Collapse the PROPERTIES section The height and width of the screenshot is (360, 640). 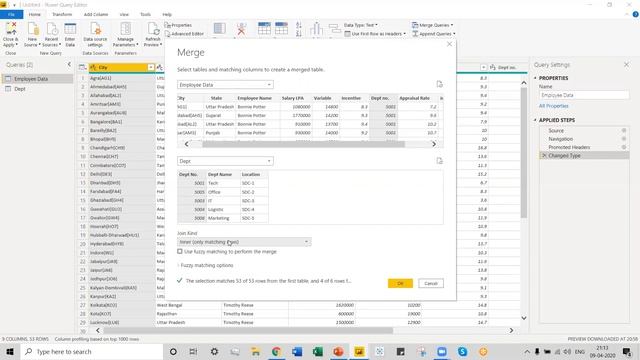[x=535, y=78]
